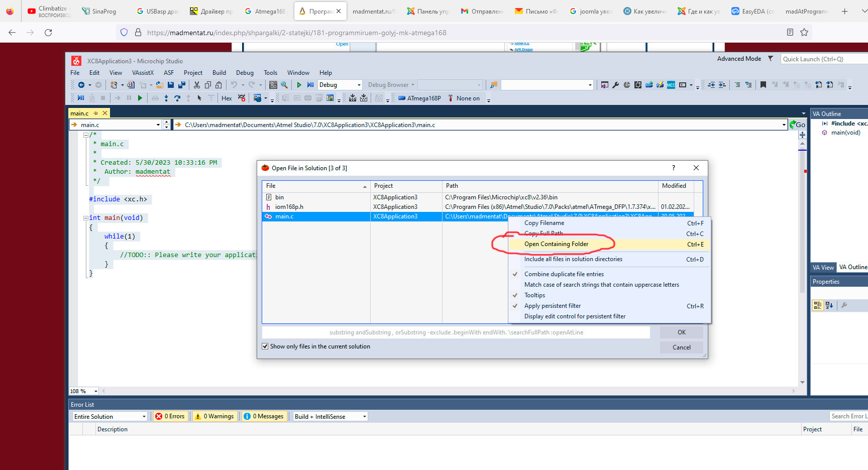Click the Toggle Bookmark icon
This screenshot has width=868, height=470.
pos(763,85)
